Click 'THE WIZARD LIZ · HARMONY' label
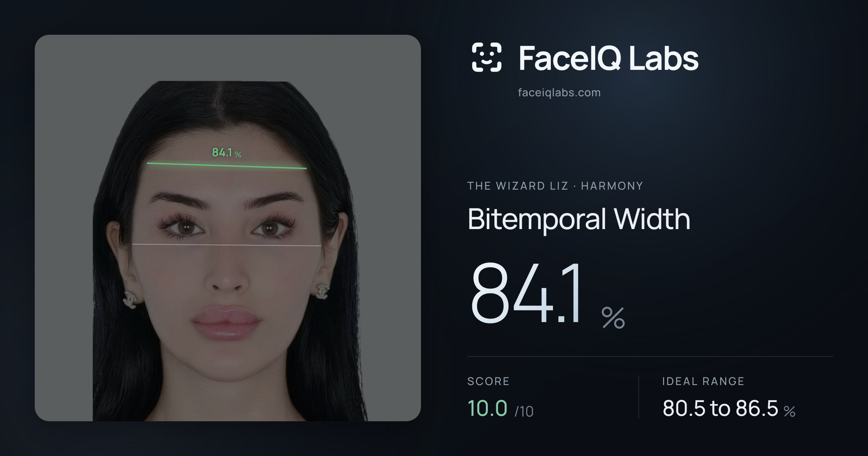868x456 pixels. (x=555, y=186)
